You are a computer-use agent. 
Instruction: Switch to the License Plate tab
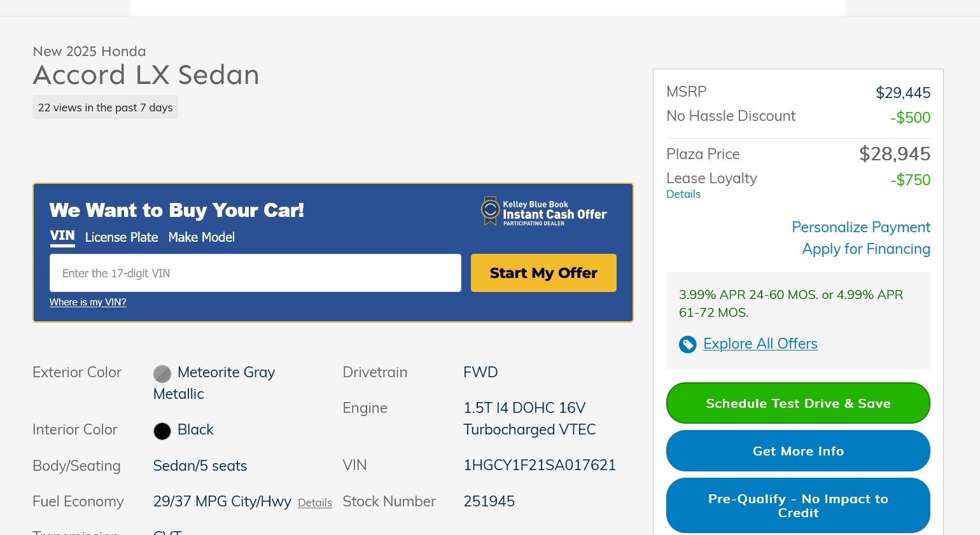(x=122, y=237)
